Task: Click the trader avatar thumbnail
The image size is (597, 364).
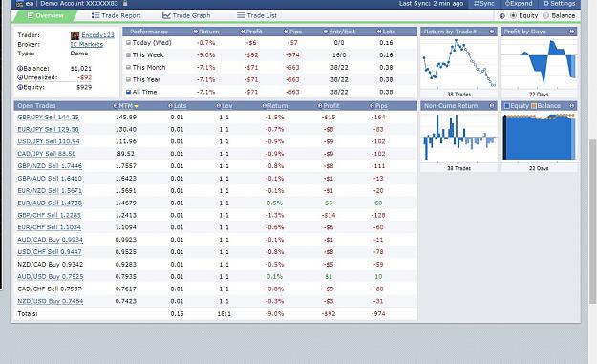Action: pyautogui.click(x=75, y=35)
